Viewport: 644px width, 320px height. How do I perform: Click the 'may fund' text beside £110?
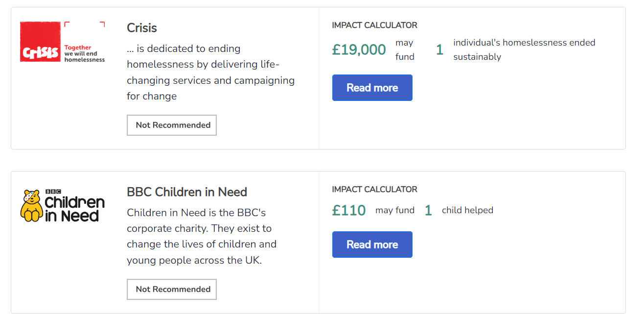point(394,211)
